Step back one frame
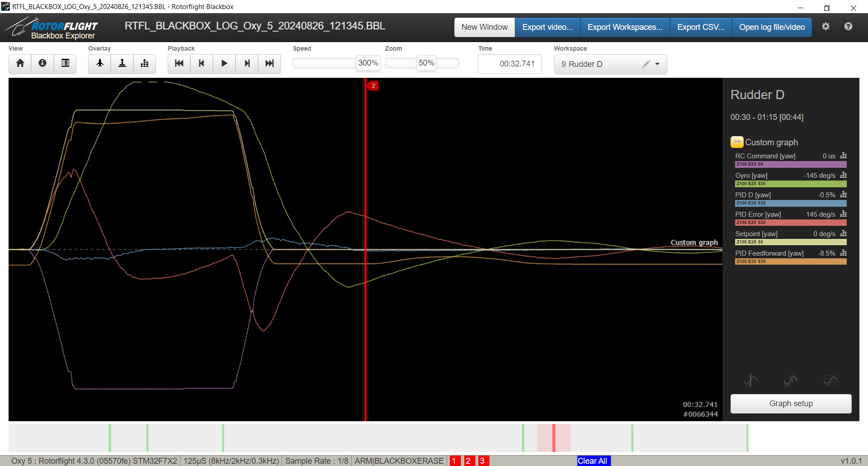Screen dimensions: 868x466 (202, 63)
